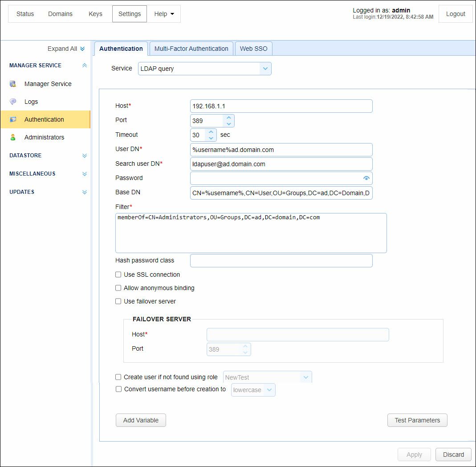This screenshot has width=476, height=467.
Task: Click the Add Variable button
Action: [x=141, y=420]
